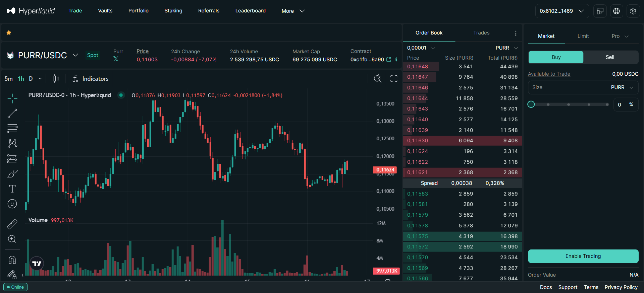The height and width of the screenshot is (293, 644).
Task: Click the candlestick chart type icon
Action: click(x=56, y=79)
